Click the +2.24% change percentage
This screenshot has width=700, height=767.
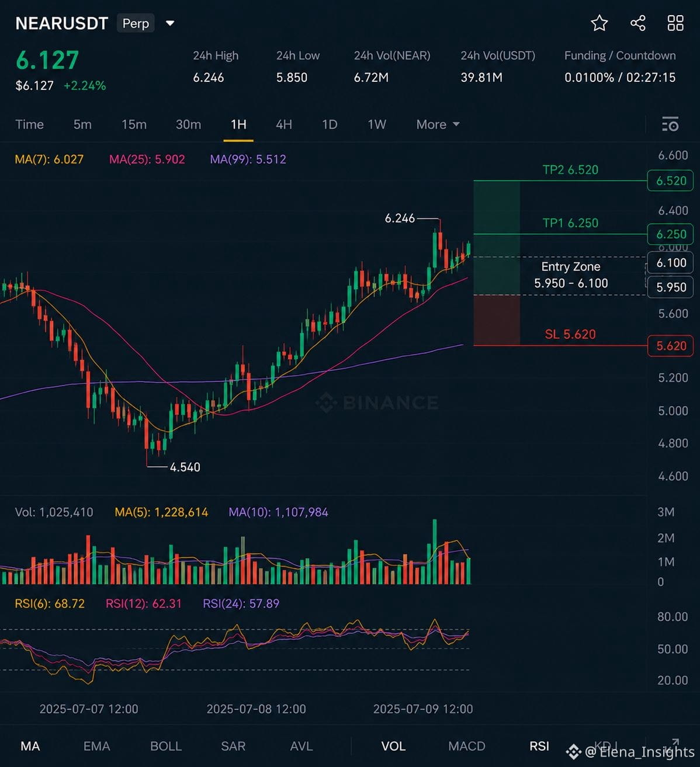pyautogui.click(x=85, y=85)
